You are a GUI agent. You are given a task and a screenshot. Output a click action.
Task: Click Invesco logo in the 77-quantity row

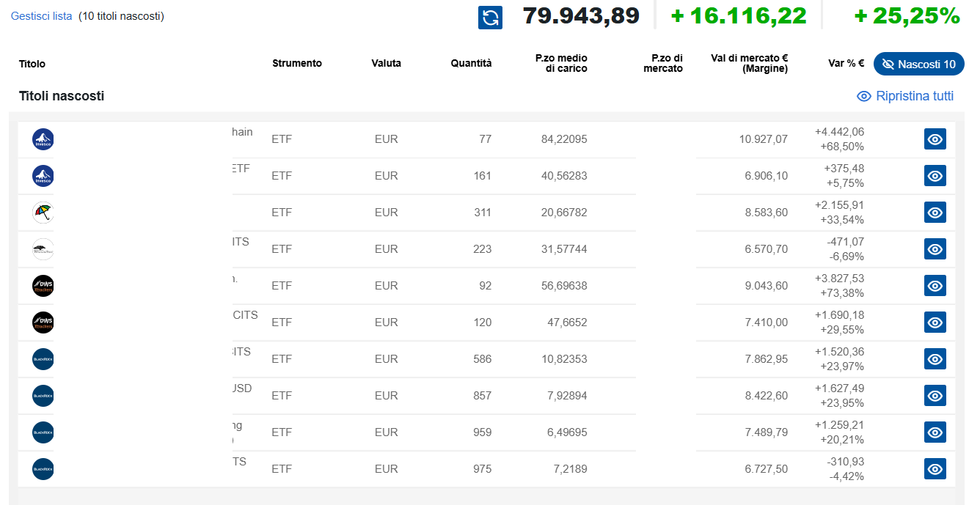[43, 139]
